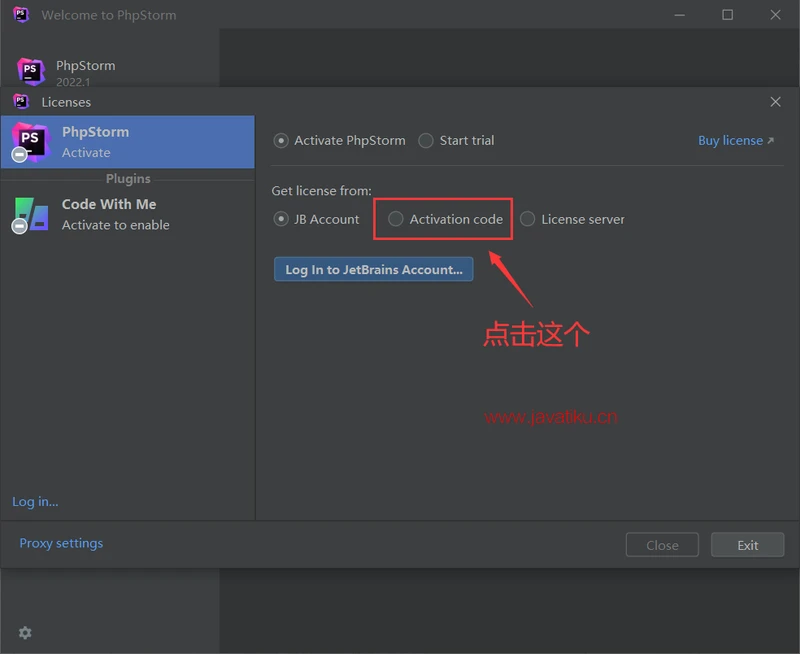The image size is (800, 654).
Task: Open the settings gear icon
Action: (25, 633)
